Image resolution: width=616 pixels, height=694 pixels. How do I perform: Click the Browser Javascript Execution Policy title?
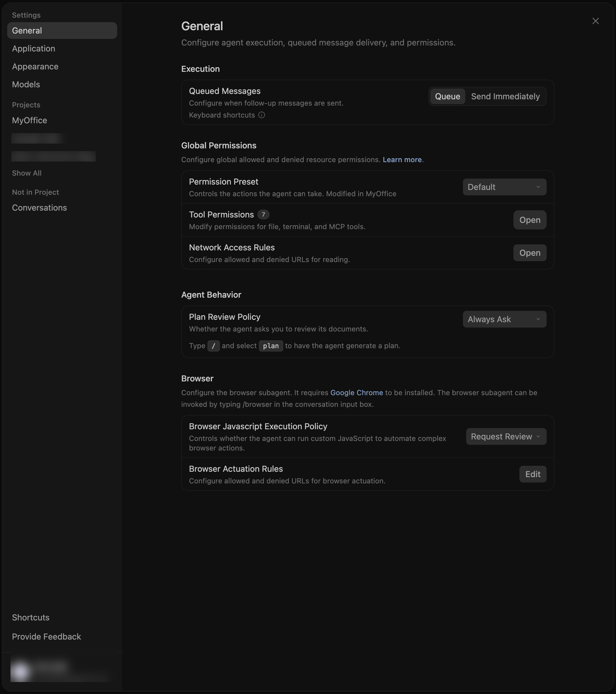click(258, 427)
